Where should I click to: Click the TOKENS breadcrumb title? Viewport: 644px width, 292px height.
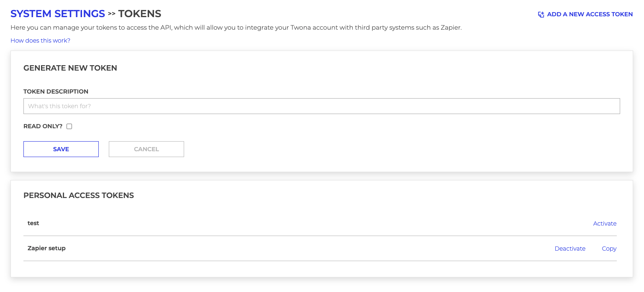point(140,14)
